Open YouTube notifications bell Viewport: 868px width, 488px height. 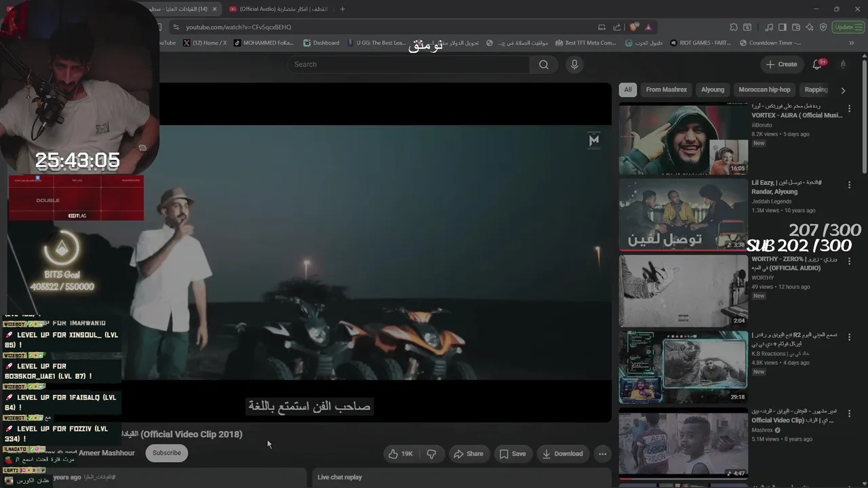[817, 64]
